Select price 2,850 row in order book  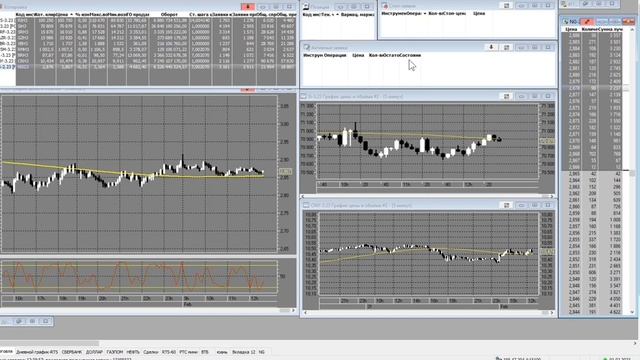[593, 272]
